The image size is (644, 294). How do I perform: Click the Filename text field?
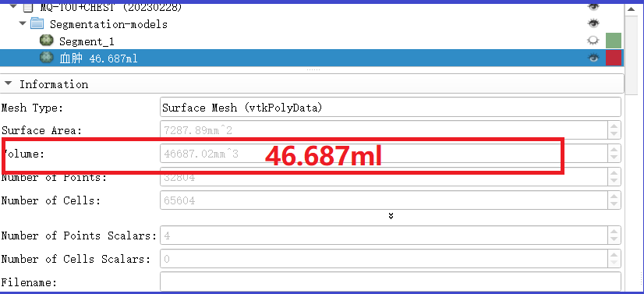(390, 282)
